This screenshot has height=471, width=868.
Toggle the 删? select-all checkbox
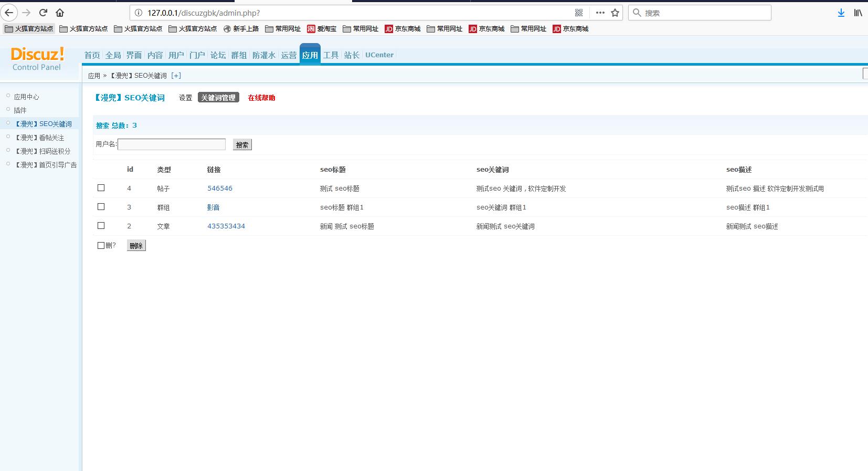101,245
